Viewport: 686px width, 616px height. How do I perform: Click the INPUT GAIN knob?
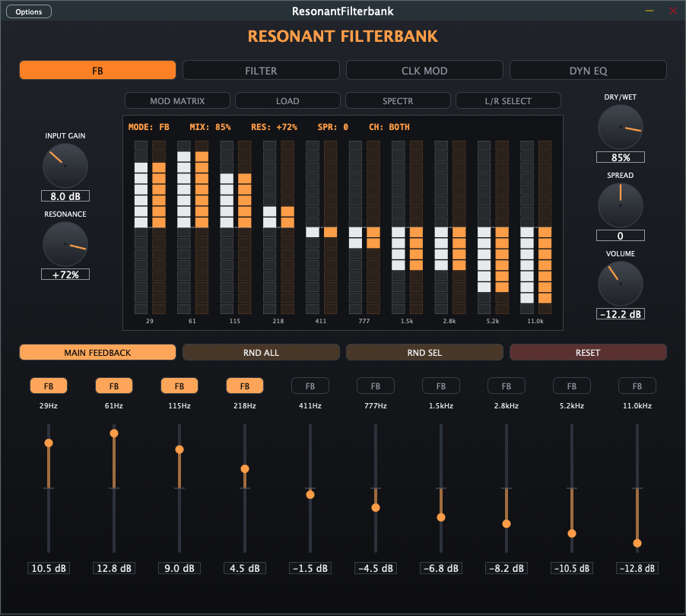(x=65, y=166)
